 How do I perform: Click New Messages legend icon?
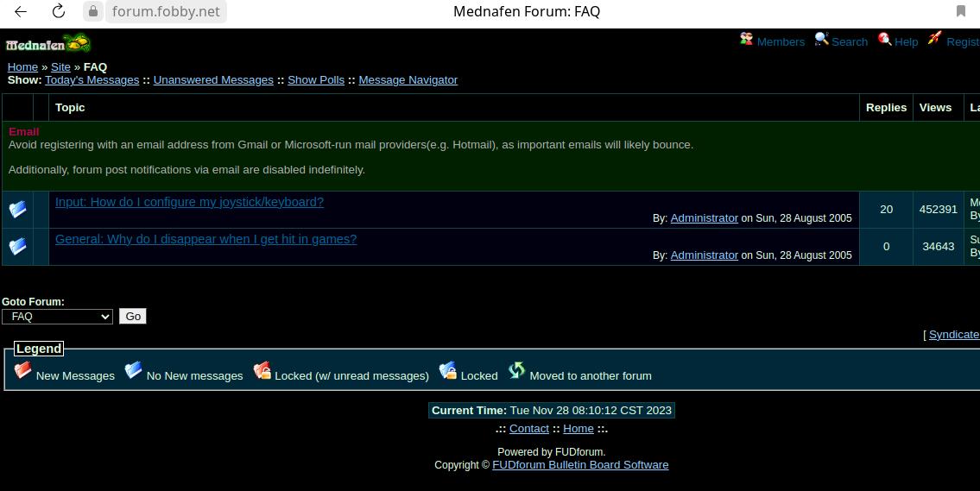[x=23, y=370]
